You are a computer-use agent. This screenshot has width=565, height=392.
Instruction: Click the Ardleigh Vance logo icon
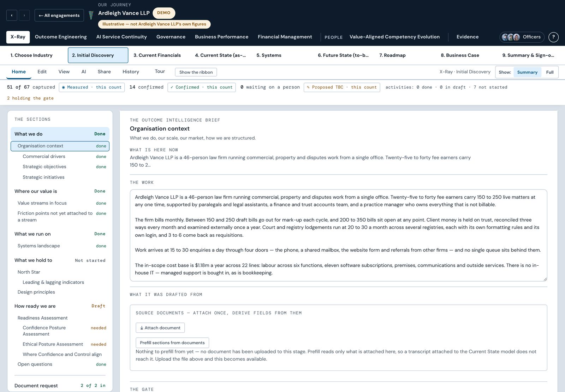[x=91, y=15]
